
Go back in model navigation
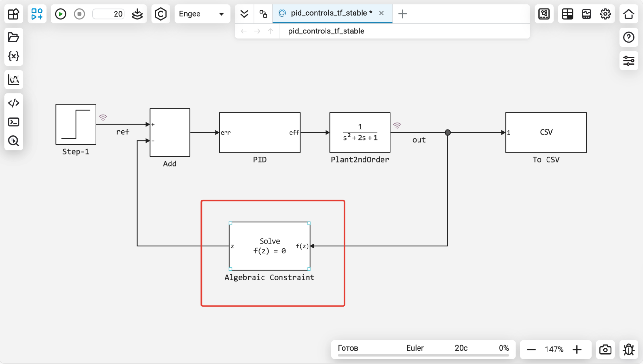pos(243,31)
